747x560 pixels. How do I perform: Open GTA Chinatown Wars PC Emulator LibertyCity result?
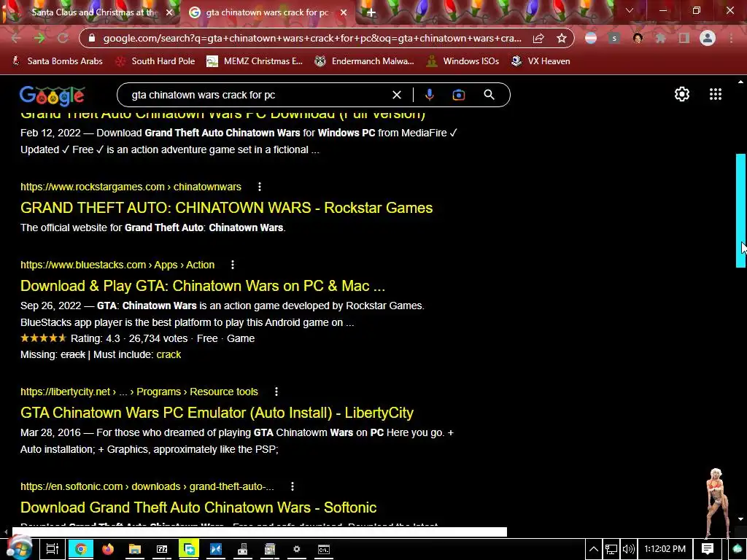tap(217, 413)
